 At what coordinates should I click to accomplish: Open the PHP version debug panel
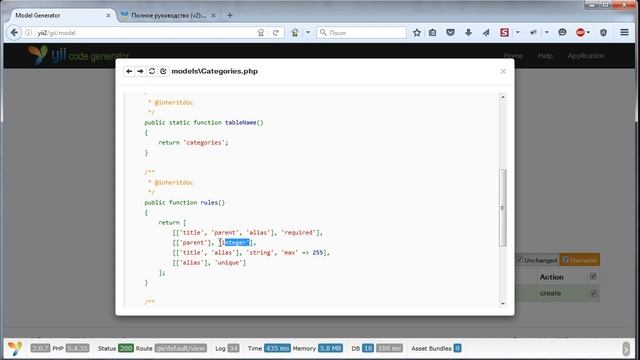[71, 348]
